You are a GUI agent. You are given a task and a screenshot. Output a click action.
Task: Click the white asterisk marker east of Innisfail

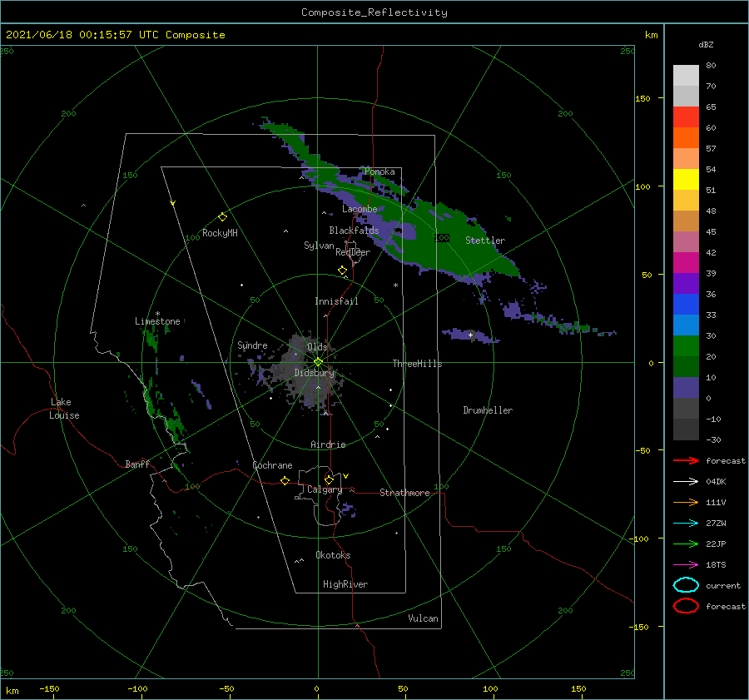coord(395,285)
